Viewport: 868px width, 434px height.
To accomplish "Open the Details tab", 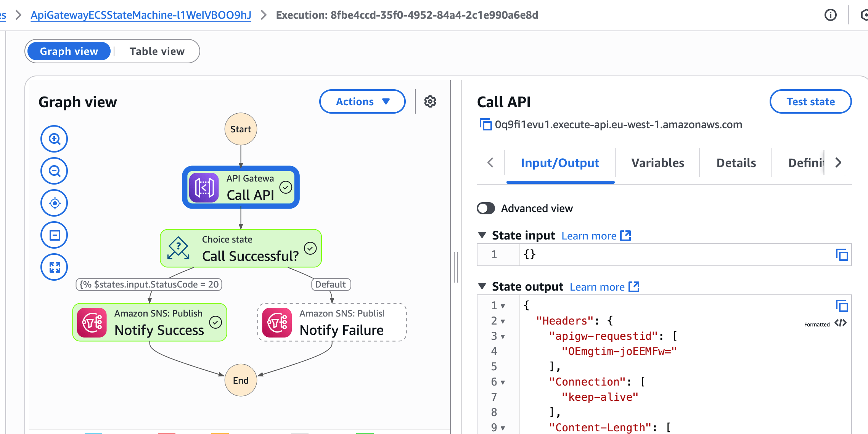I will pos(736,163).
